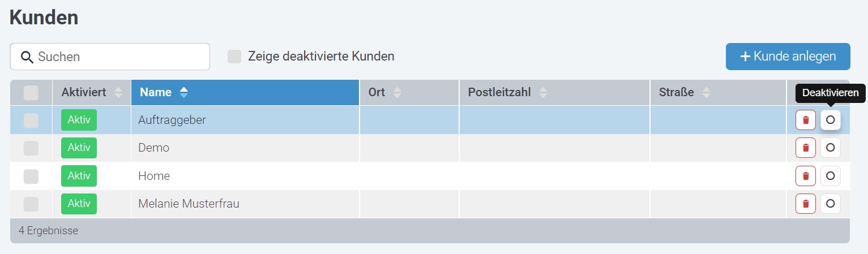This screenshot has height=254, width=868.
Task: Deactivate Melanie Musterfrau customer
Action: [831, 204]
